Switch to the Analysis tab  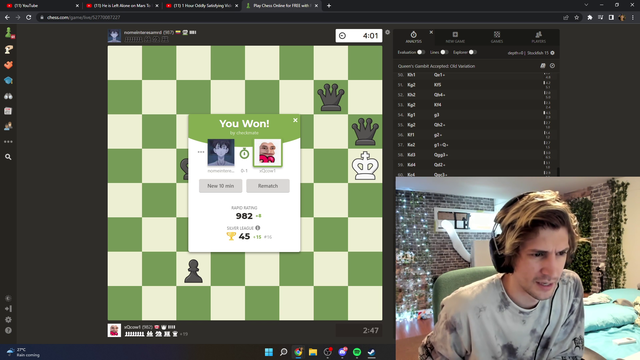413,37
